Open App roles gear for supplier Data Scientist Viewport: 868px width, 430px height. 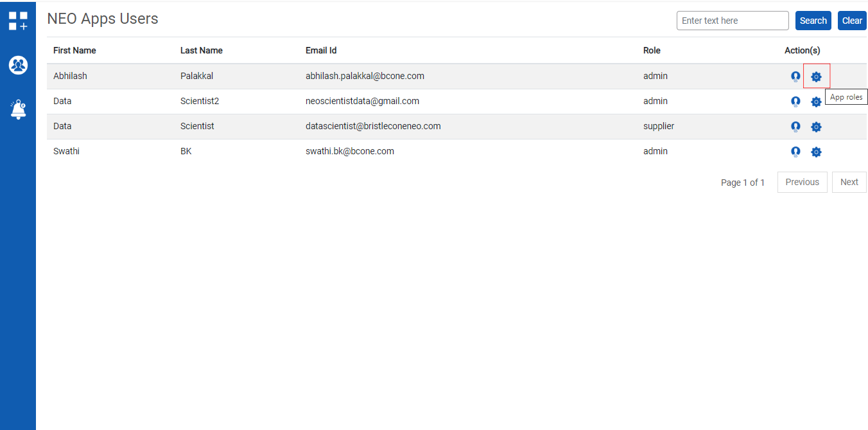click(x=816, y=127)
